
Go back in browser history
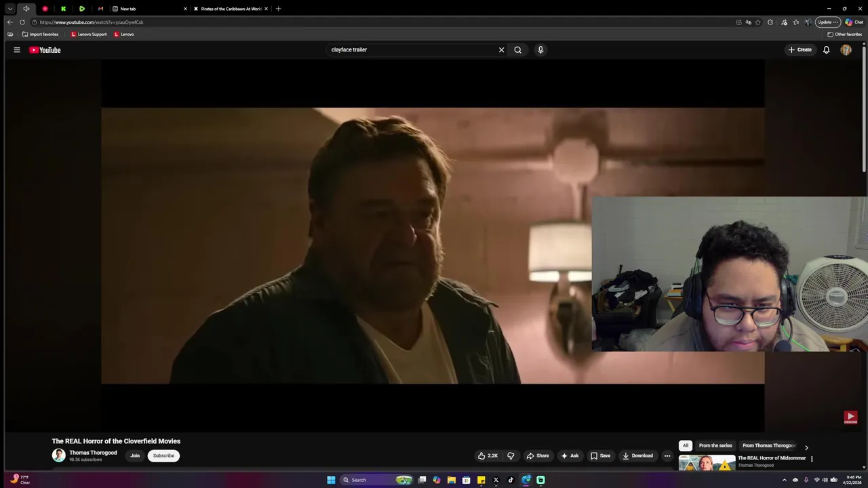point(9,22)
